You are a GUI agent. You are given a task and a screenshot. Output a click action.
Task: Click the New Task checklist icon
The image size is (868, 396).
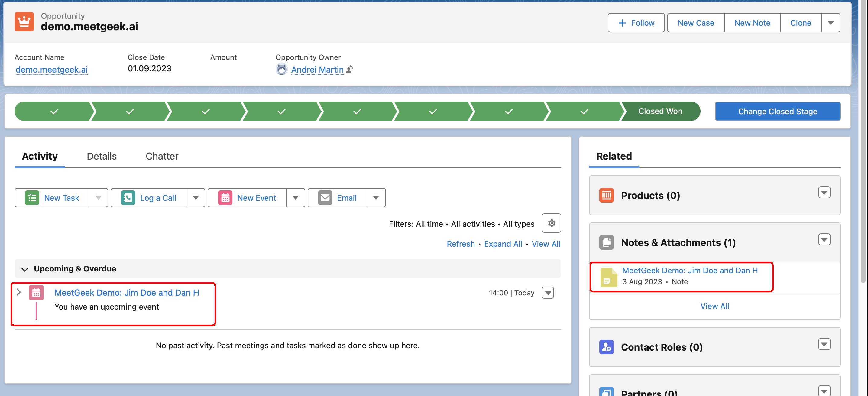[x=32, y=198]
